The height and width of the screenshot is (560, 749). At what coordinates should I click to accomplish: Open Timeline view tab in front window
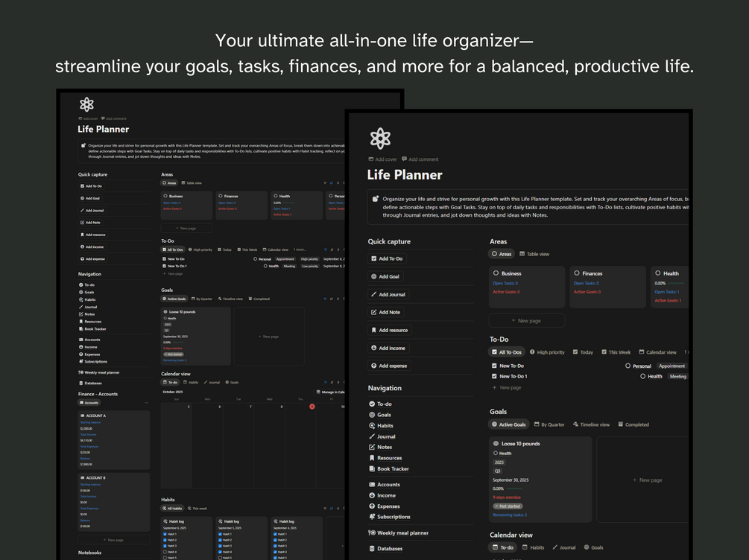tap(591, 424)
